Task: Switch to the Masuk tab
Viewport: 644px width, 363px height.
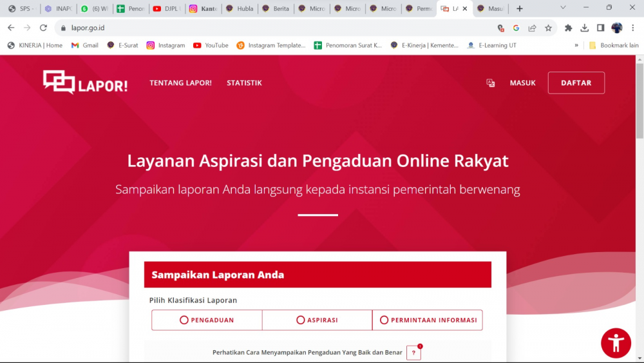Action: (x=491, y=8)
